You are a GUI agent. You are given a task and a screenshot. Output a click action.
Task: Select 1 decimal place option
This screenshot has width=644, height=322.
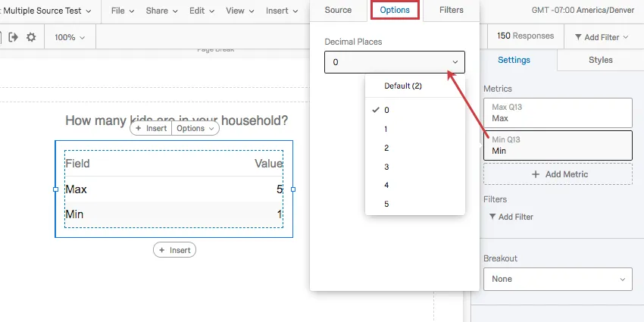(415, 129)
